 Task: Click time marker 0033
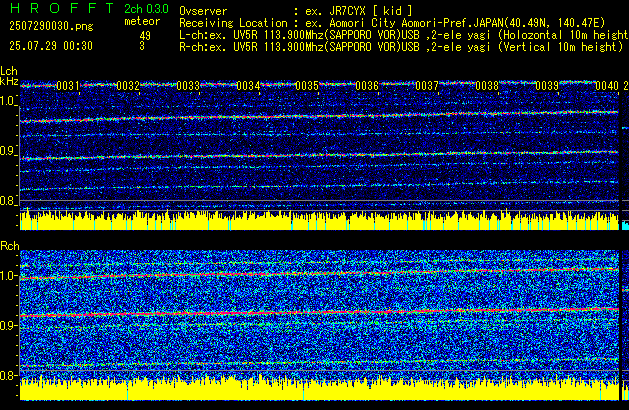(188, 86)
